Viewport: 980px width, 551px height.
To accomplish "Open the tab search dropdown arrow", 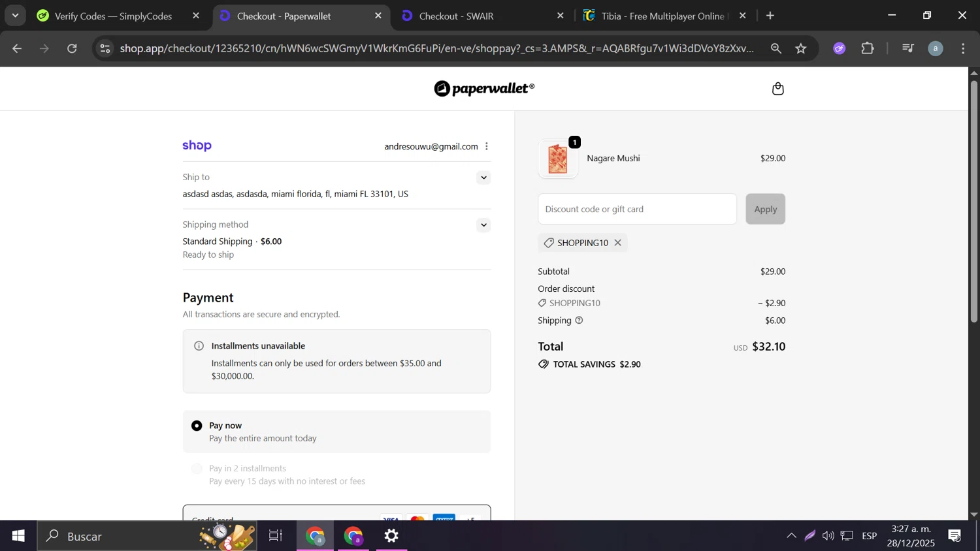I will tap(15, 16).
